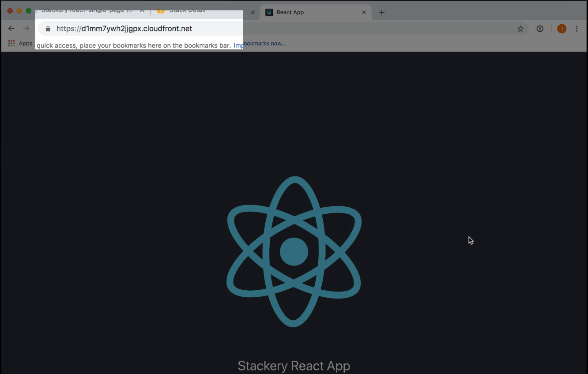The height and width of the screenshot is (374, 588).
Task: Add a new tab with the plus button
Action: tap(382, 12)
